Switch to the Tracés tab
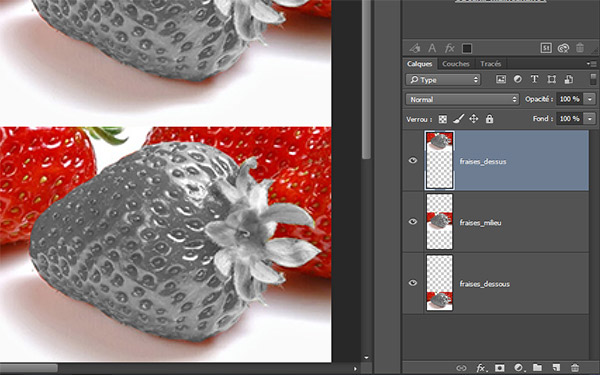The image size is (600, 375). 491,64
